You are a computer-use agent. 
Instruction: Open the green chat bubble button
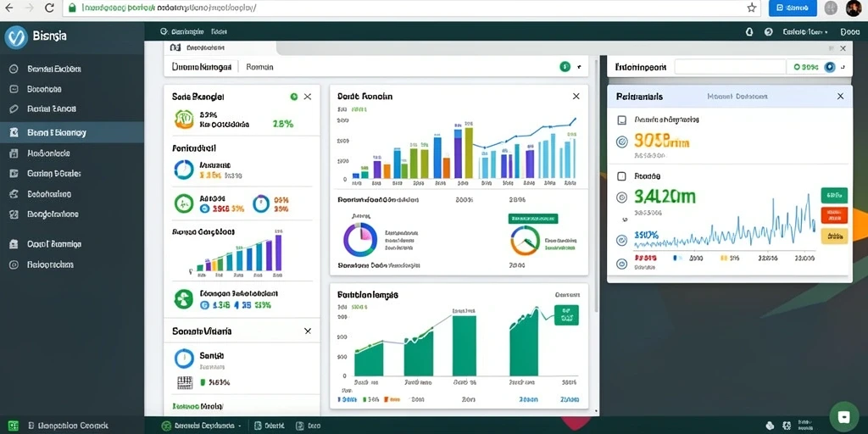point(844,416)
